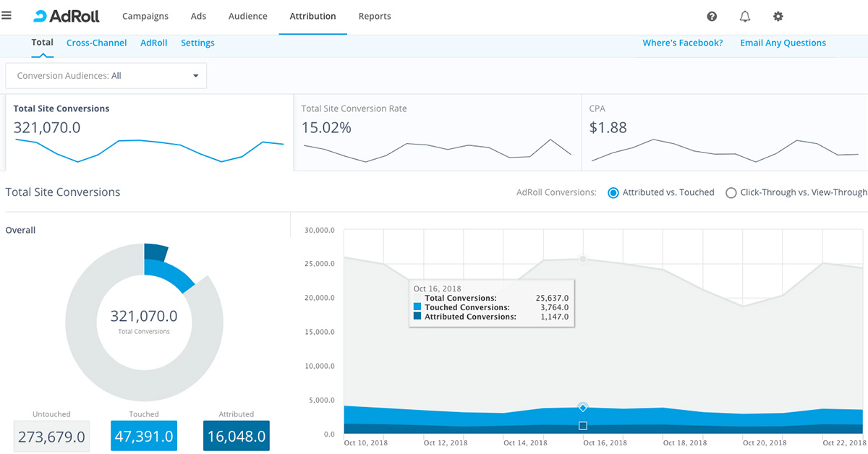Image resolution: width=868 pixels, height=454 pixels.
Task: Open the attribution Settings tab
Action: click(x=197, y=43)
